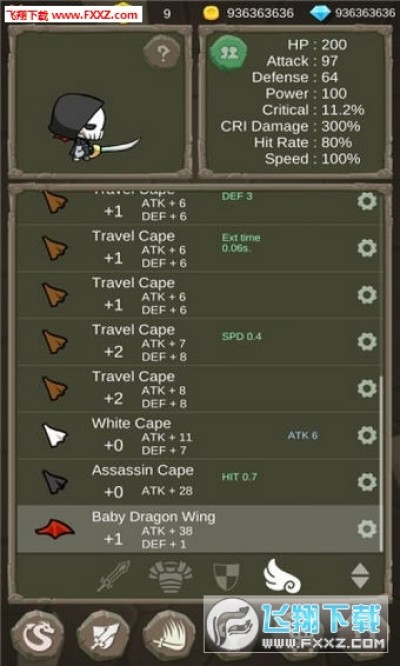Screen dimensions: 400x666
Task: Click the gear next to Assassin Cape
Action: pyautogui.click(x=367, y=482)
